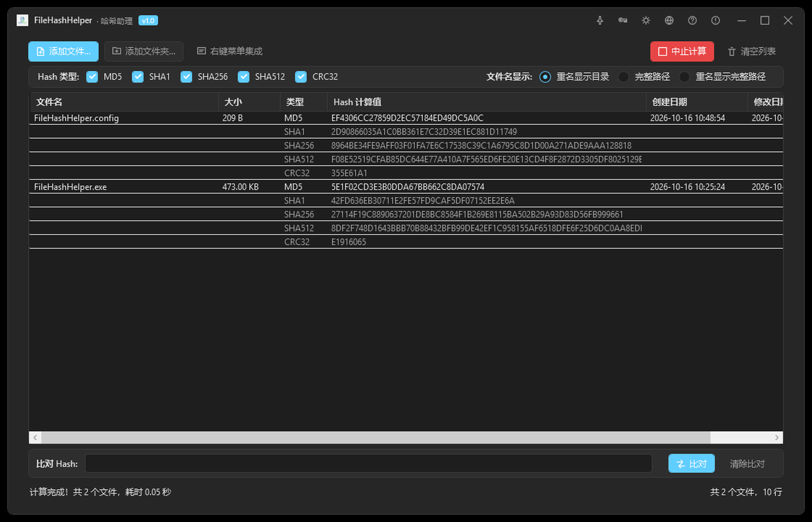Viewport: 812px width, 522px height.
Task: Sort by the 大小 column header
Action: (x=249, y=102)
